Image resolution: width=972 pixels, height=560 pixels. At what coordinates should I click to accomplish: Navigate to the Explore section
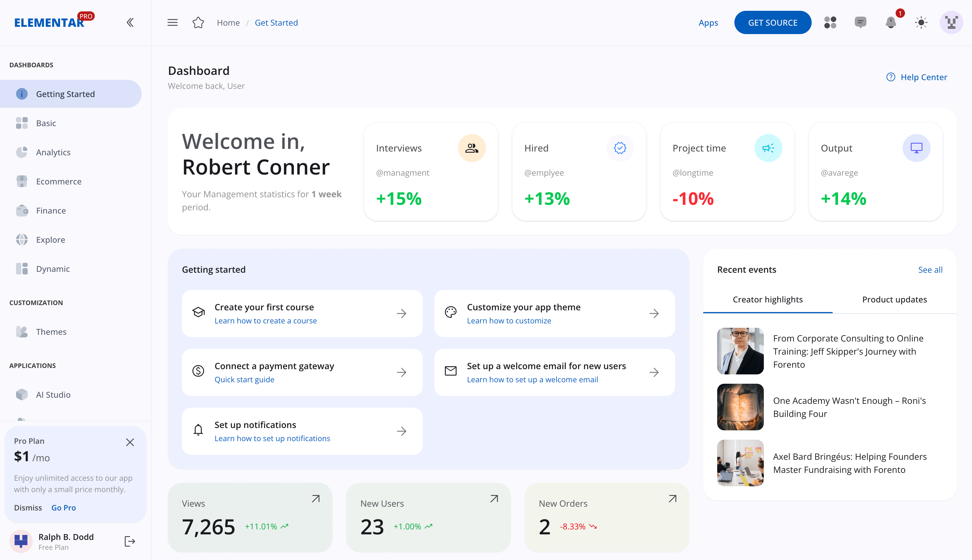pyautogui.click(x=50, y=240)
